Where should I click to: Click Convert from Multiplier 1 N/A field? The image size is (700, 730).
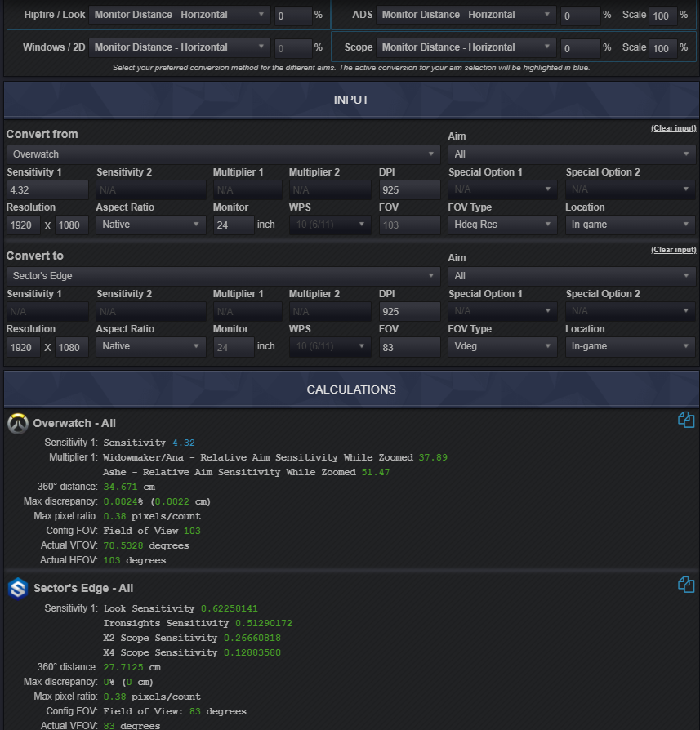pyautogui.click(x=247, y=190)
